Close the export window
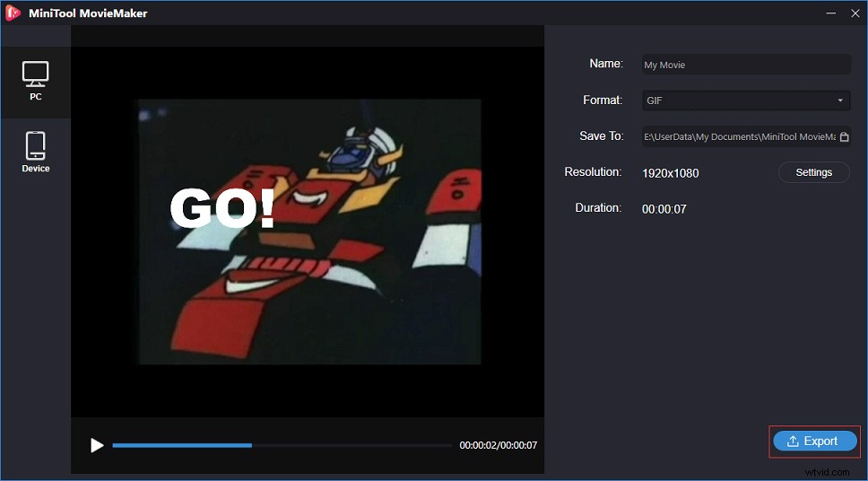Image resolution: width=868 pixels, height=481 pixels. pyautogui.click(x=855, y=13)
